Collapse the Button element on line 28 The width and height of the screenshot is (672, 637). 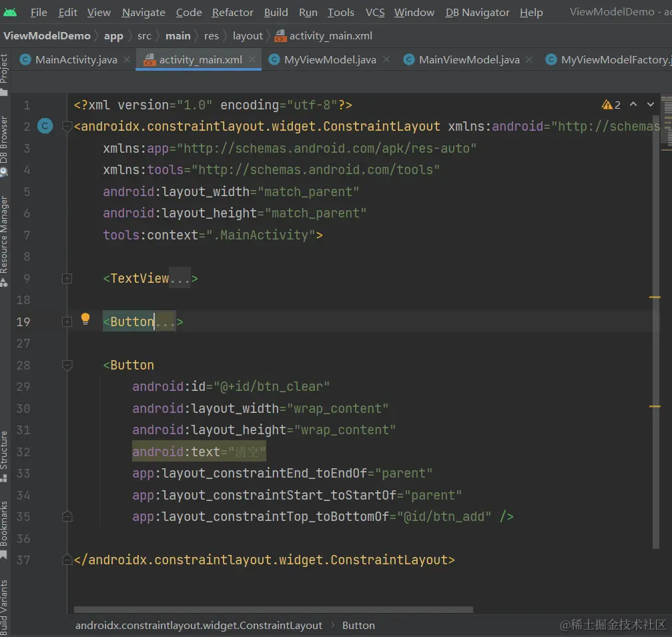(67, 366)
